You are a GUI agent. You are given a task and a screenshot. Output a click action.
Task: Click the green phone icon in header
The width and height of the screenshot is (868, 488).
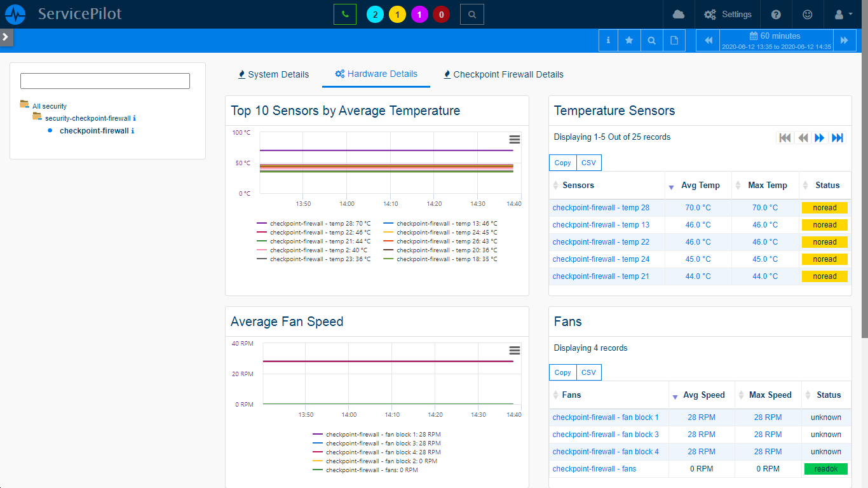click(344, 14)
